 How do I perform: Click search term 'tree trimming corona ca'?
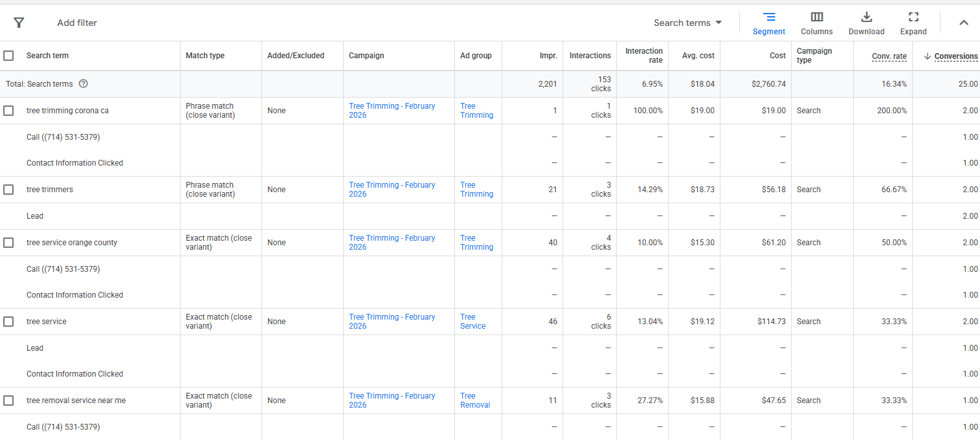(x=67, y=111)
